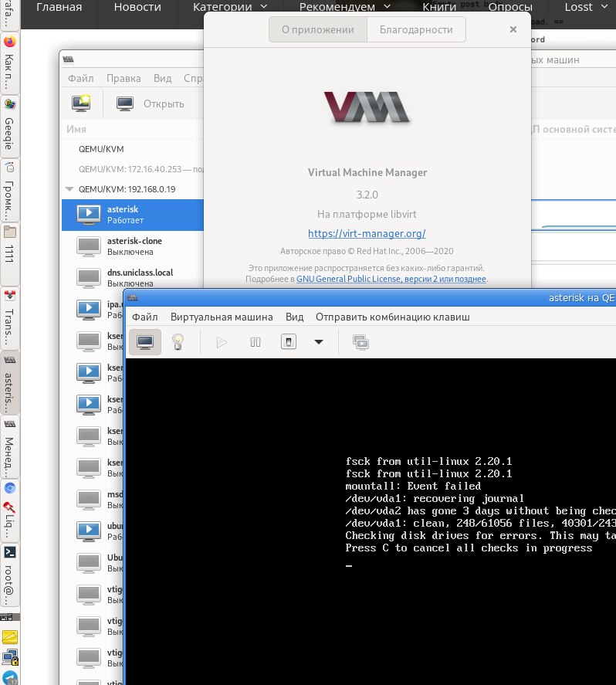The image size is (616, 685).
Task: Switch to the 'asteris...' console taskbar entry
Action: pyautogui.click(x=9, y=382)
